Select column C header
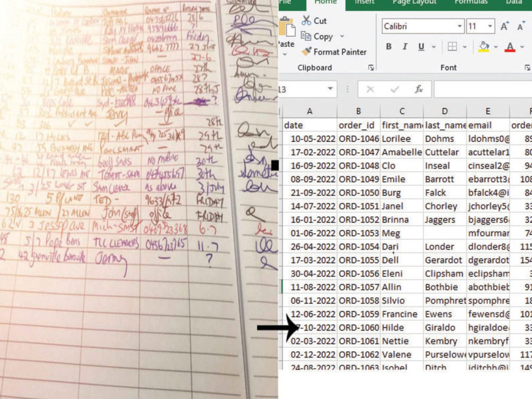Screen dimensions: 532x399 pyautogui.click(x=402, y=111)
